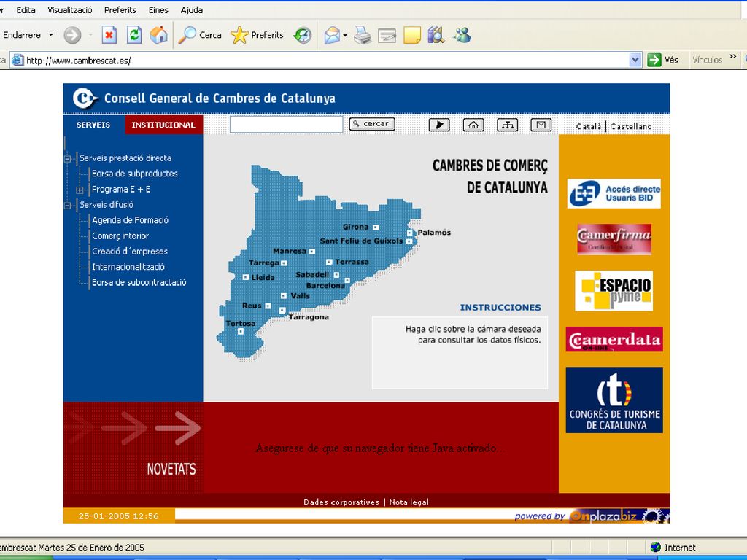Open the Dades corporatives link
Image resolution: width=747 pixels, height=560 pixels.
(x=341, y=502)
